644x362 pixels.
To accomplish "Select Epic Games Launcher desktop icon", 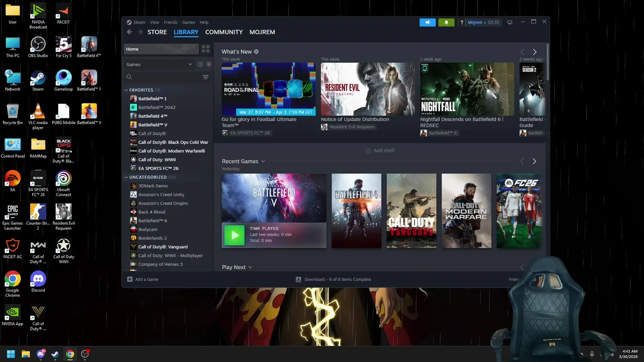I will pos(13,218).
